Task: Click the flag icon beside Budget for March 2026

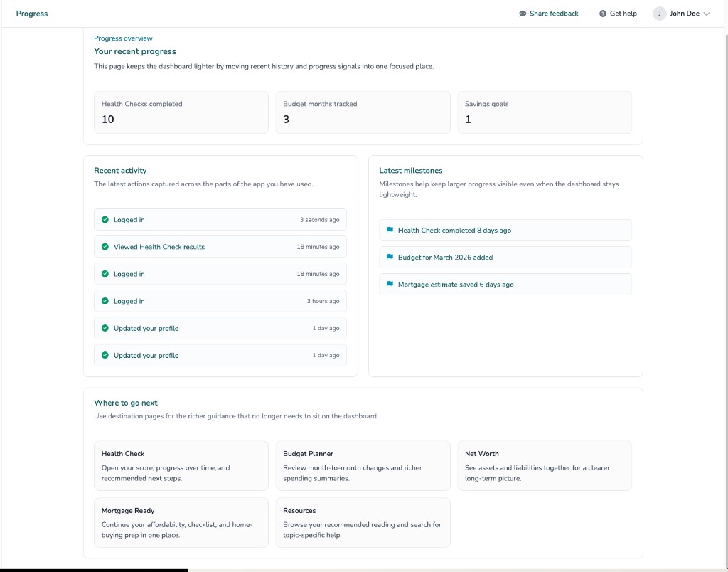Action: pos(390,258)
